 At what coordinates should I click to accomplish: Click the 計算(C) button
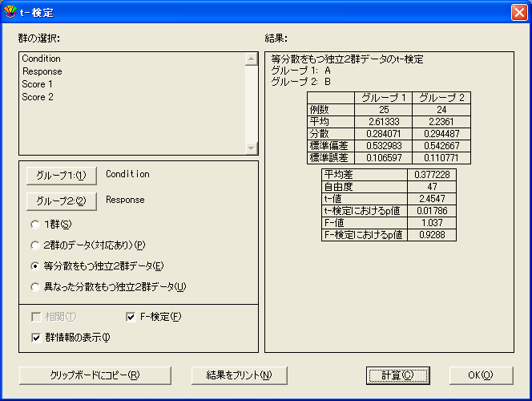(398, 375)
